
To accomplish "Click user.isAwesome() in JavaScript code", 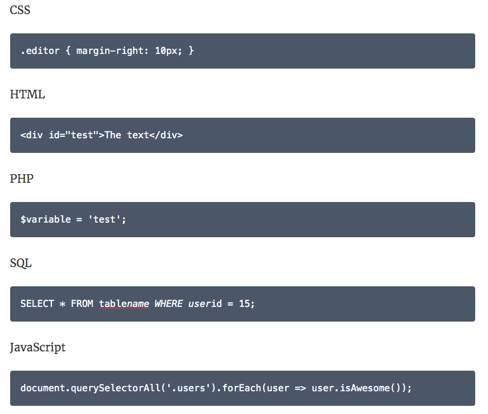I will 356,388.
